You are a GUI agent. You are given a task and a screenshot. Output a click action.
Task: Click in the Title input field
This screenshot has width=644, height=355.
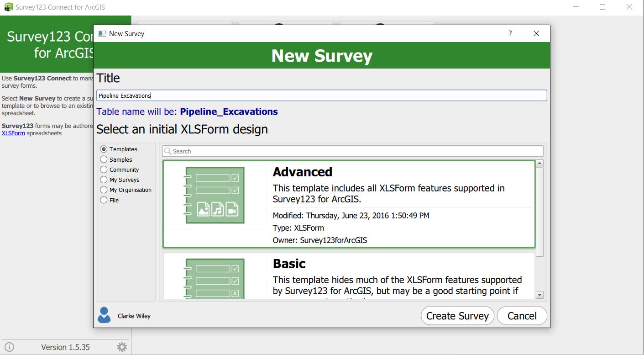click(321, 95)
